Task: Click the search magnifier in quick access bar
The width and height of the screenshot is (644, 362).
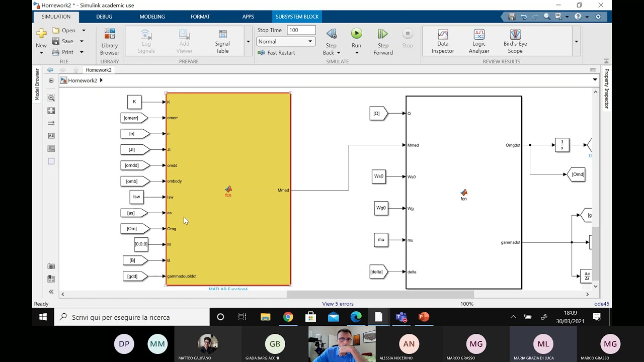Action: click(x=547, y=17)
